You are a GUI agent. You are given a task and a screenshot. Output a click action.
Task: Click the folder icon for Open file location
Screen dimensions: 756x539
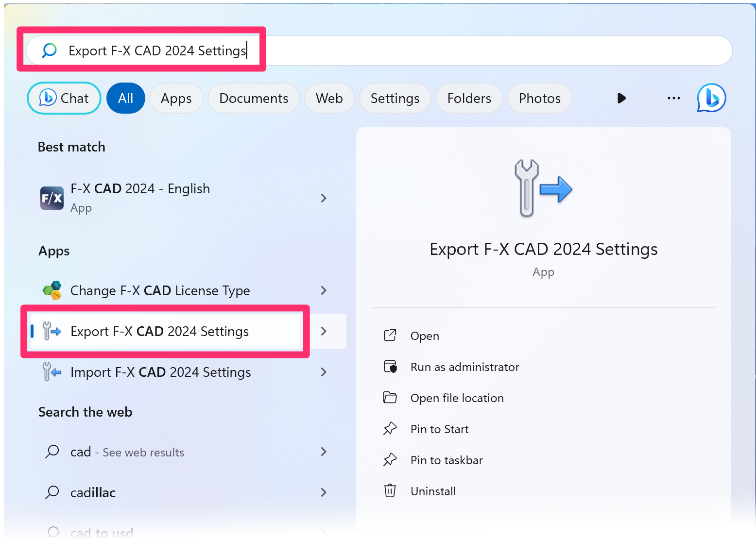coord(390,397)
